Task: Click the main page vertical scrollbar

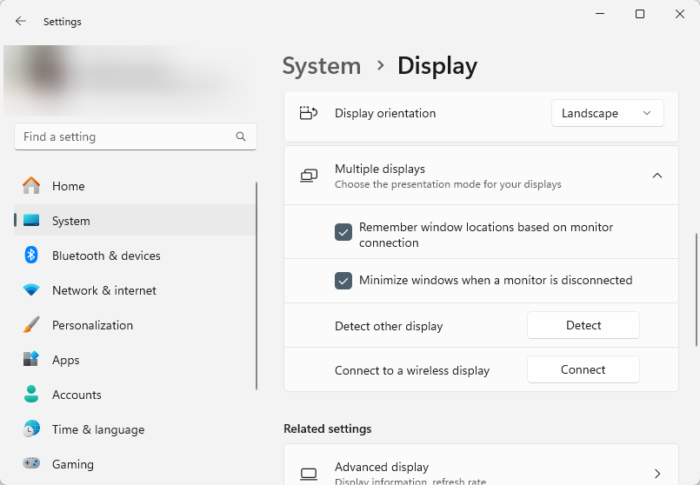Action: click(696, 290)
